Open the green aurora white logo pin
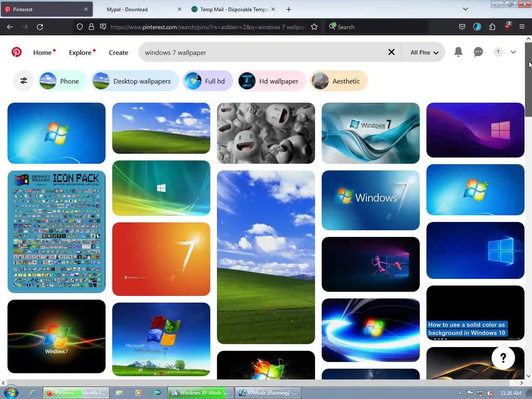This screenshot has height=399, width=532. coord(161,188)
